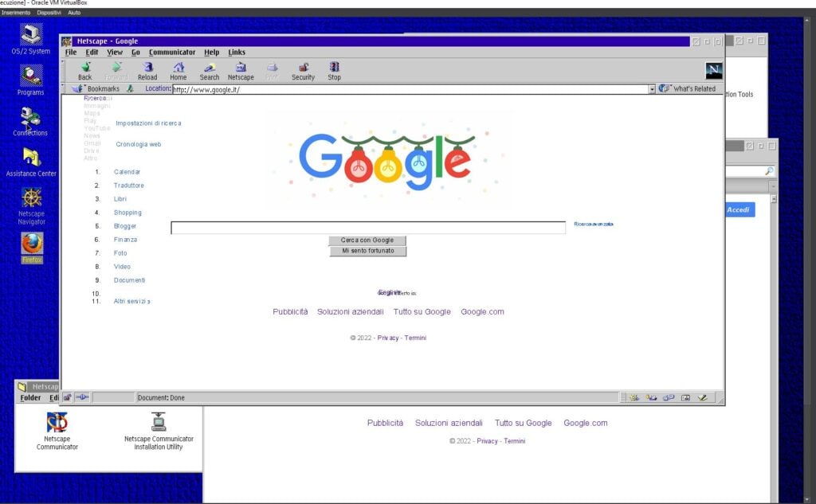Select Netscape Communicator icon in folder window

point(57,422)
